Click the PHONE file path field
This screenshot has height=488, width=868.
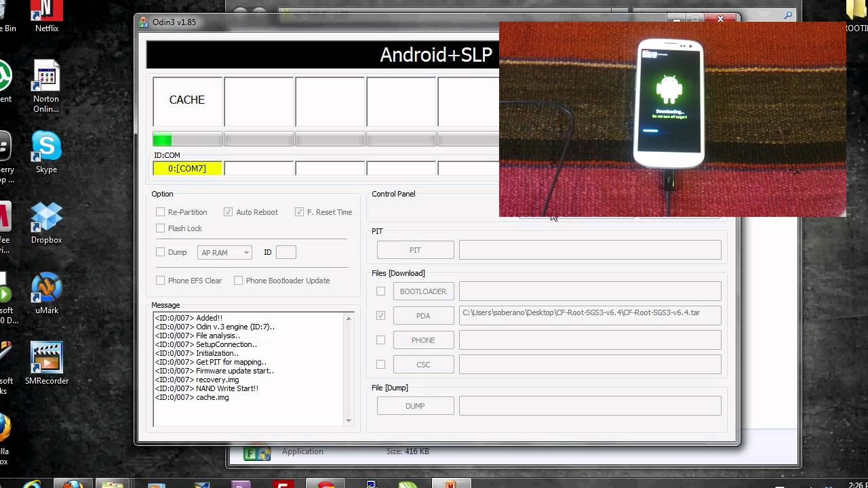coord(590,340)
